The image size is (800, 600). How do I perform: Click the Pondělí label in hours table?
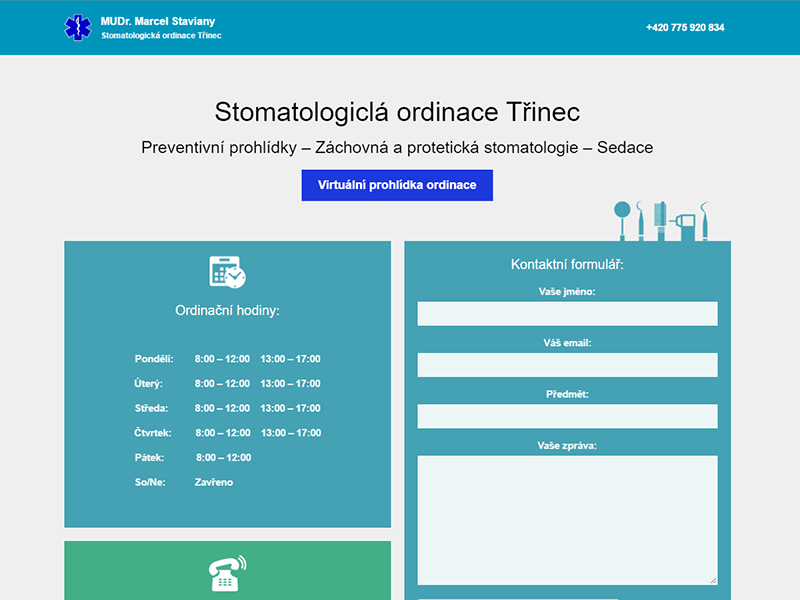coord(154,359)
